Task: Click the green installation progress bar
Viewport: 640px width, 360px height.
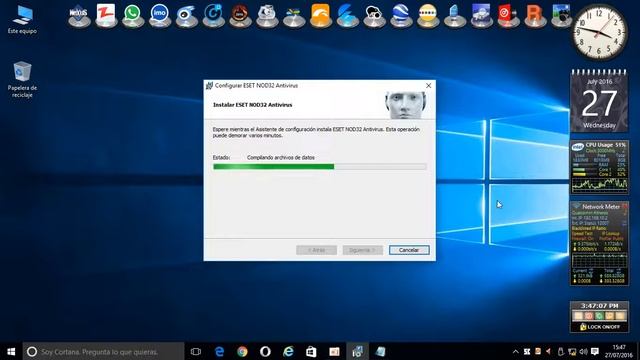Action: (x=320, y=167)
